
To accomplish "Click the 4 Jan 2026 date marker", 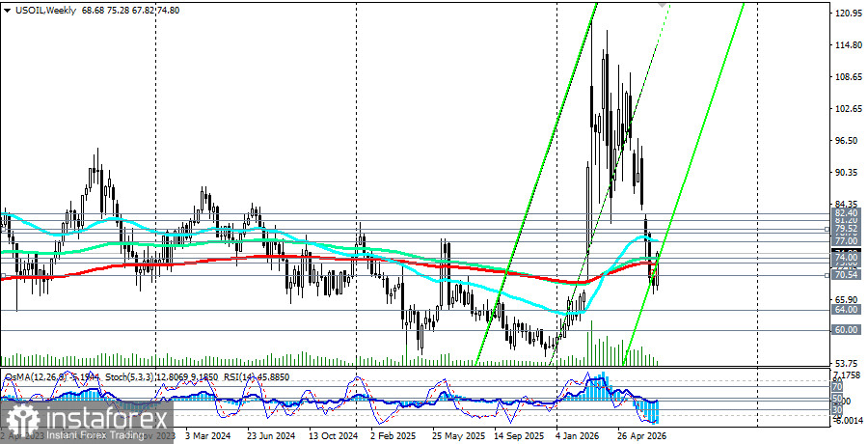I will click(x=579, y=435).
